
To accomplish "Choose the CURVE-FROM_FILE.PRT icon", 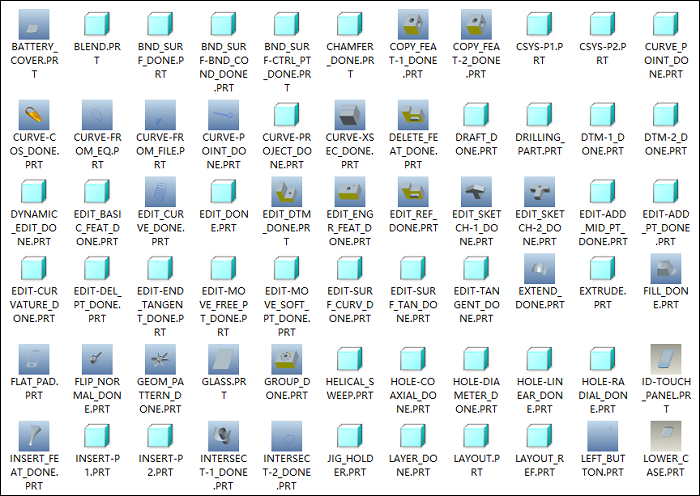I will (x=160, y=115).
